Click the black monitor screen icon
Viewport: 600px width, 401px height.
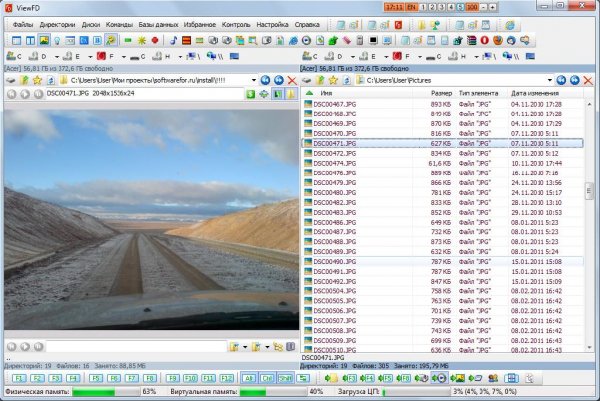[373, 40]
